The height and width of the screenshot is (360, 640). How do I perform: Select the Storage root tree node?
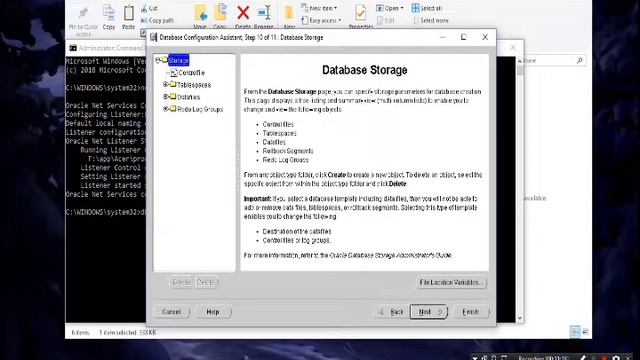[x=178, y=60]
